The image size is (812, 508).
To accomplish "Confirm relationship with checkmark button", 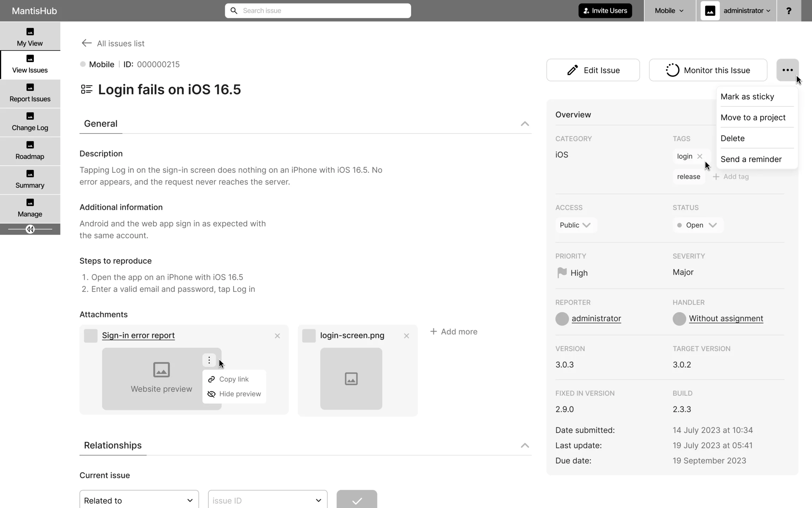I will (x=357, y=500).
